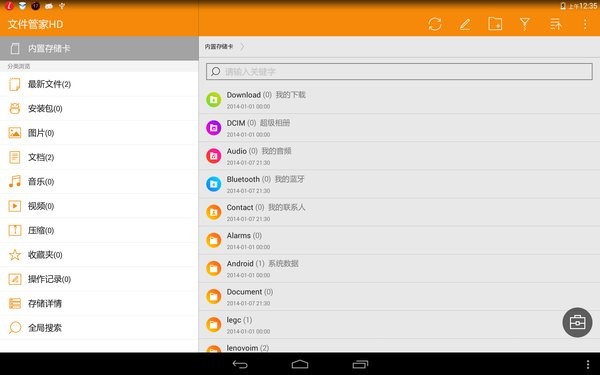Open the three-dot overflow menu in toolbar
This screenshot has height=375, width=600.
coord(585,24)
